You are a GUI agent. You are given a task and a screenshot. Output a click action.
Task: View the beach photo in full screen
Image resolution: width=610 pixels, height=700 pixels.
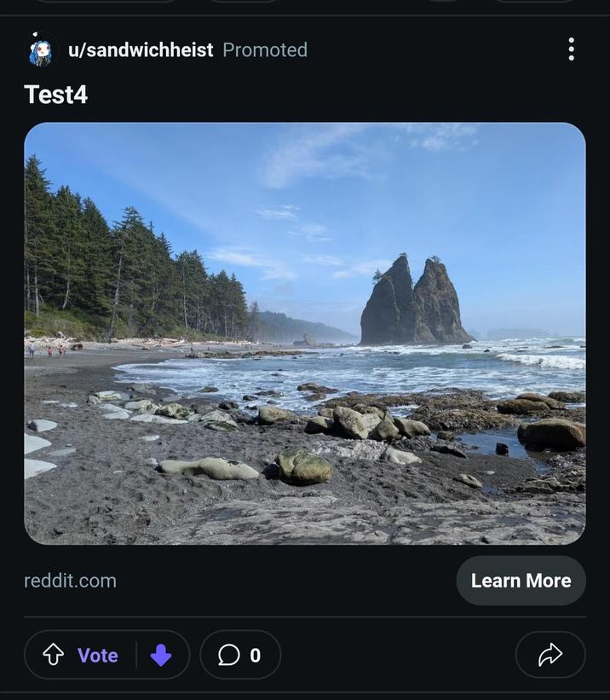pyautogui.click(x=305, y=333)
